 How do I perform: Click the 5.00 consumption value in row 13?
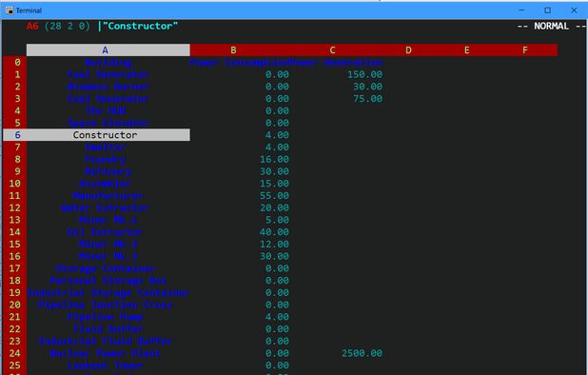(278, 220)
